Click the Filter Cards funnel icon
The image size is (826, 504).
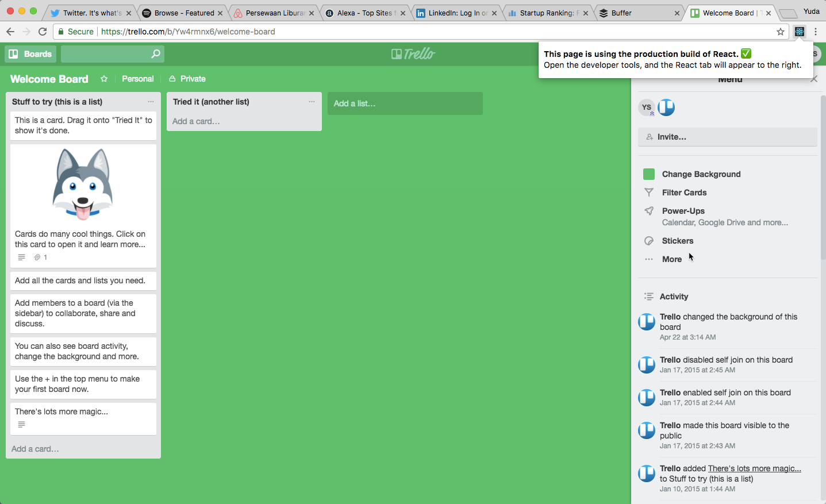649,193
